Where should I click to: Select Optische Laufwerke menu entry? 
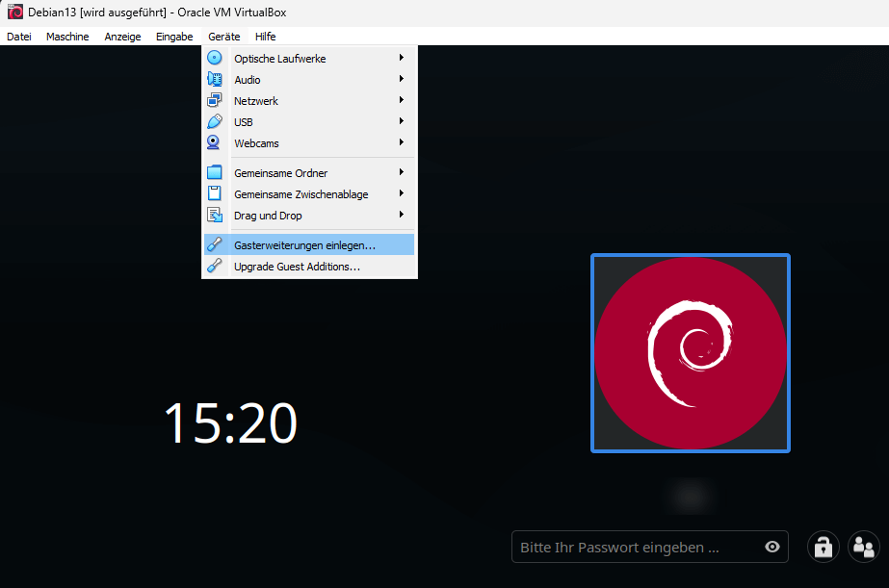point(309,59)
